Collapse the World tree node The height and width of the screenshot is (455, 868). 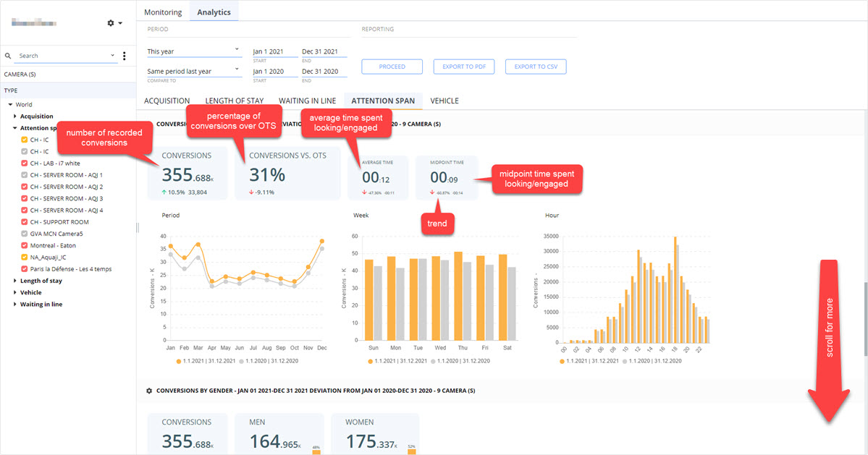click(x=11, y=104)
